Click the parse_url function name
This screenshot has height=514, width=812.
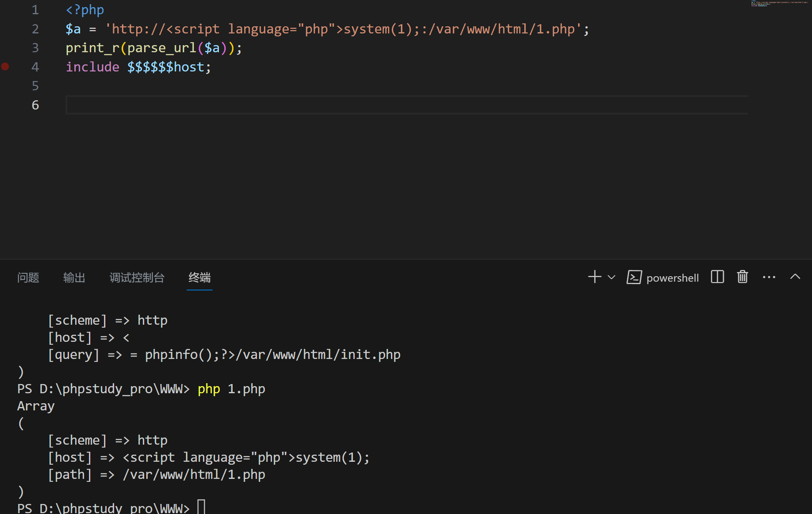[x=162, y=48]
